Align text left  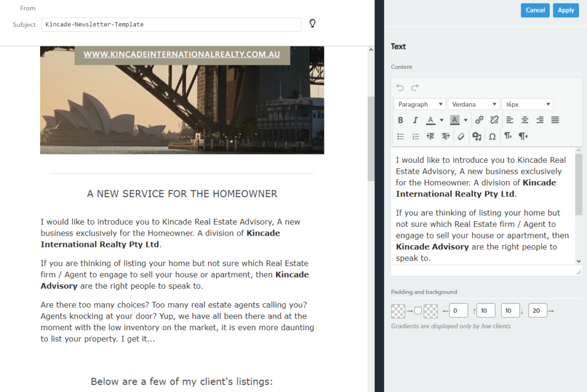click(x=510, y=120)
